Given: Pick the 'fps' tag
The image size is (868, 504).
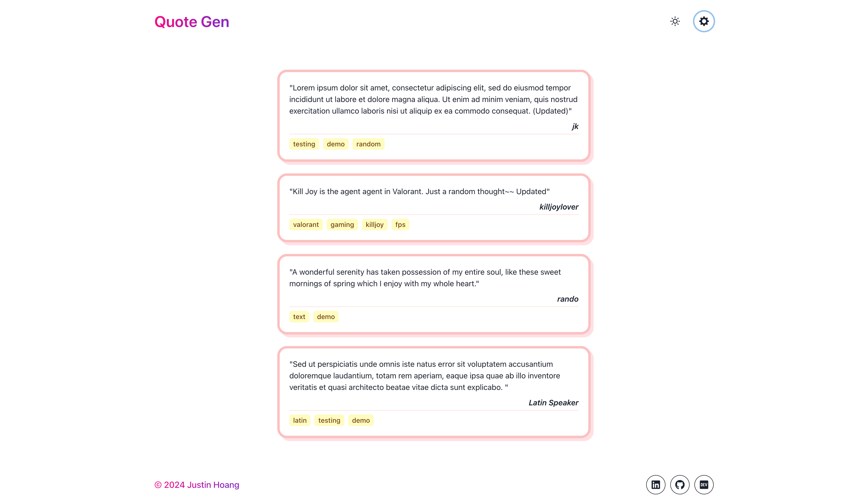Looking at the screenshot, I should pos(400,225).
